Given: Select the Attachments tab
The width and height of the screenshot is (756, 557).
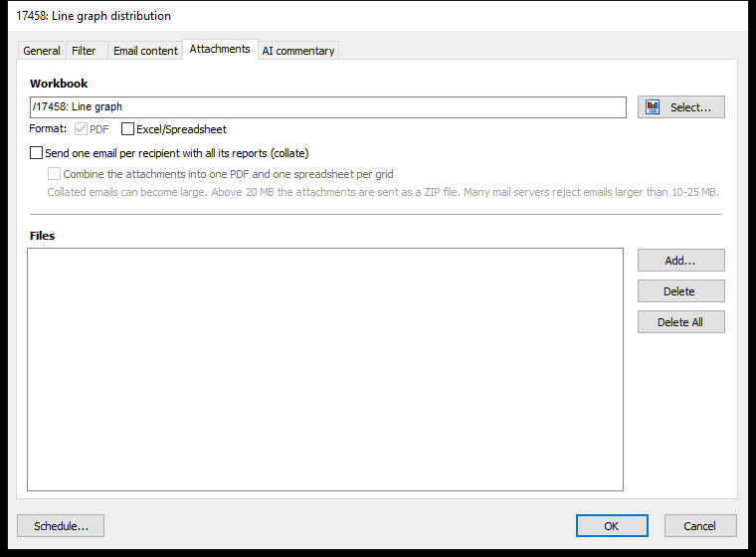Looking at the screenshot, I should pyautogui.click(x=220, y=49).
